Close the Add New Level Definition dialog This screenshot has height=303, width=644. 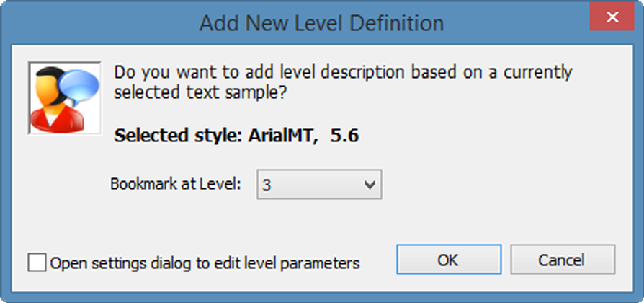click(611, 17)
